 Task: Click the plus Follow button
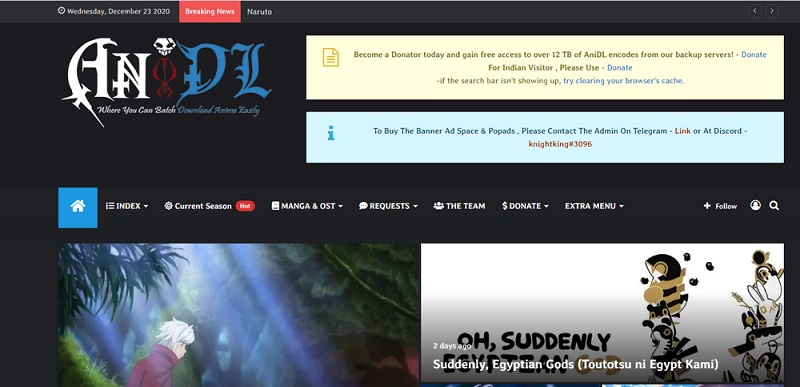(720, 206)
